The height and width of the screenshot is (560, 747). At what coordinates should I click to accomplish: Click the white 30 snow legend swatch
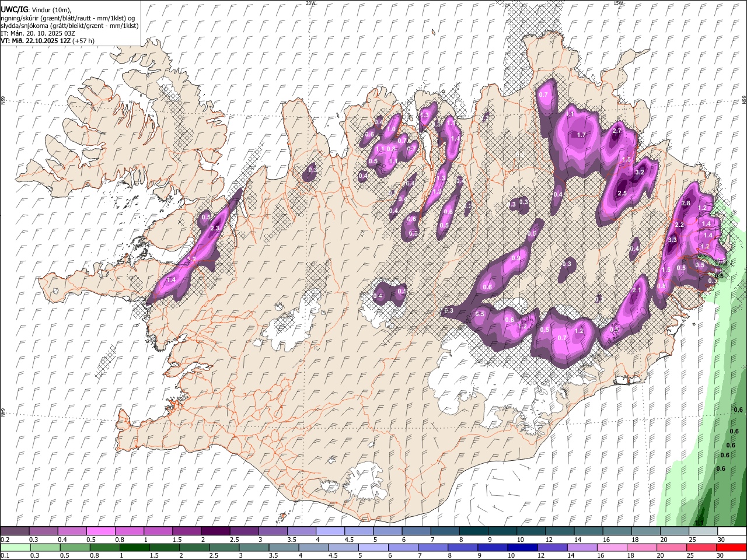click(x=732, y=531)
